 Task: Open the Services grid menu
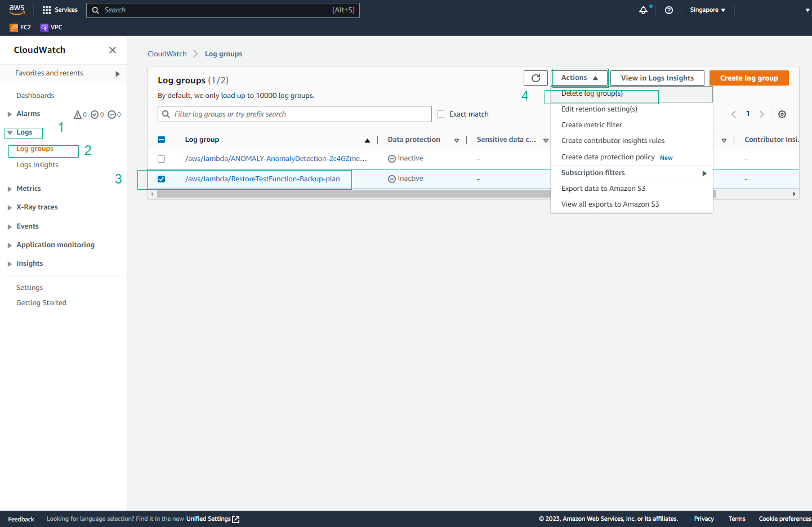[x=60, y=10]
